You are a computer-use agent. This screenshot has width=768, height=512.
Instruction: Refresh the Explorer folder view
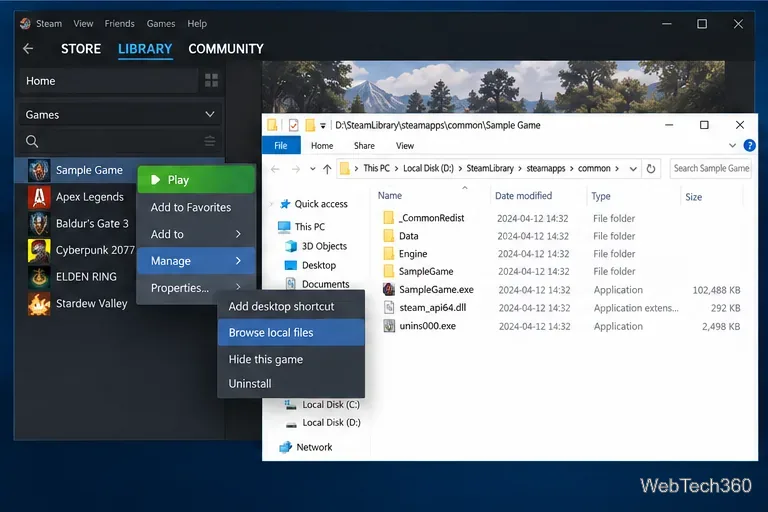click(x=650, y=169)
